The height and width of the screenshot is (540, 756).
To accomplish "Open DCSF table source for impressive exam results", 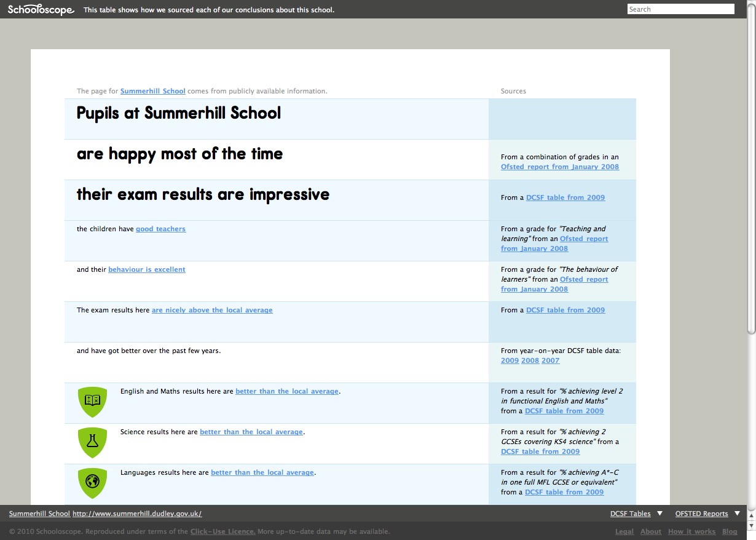I will [x=565, y=197].
